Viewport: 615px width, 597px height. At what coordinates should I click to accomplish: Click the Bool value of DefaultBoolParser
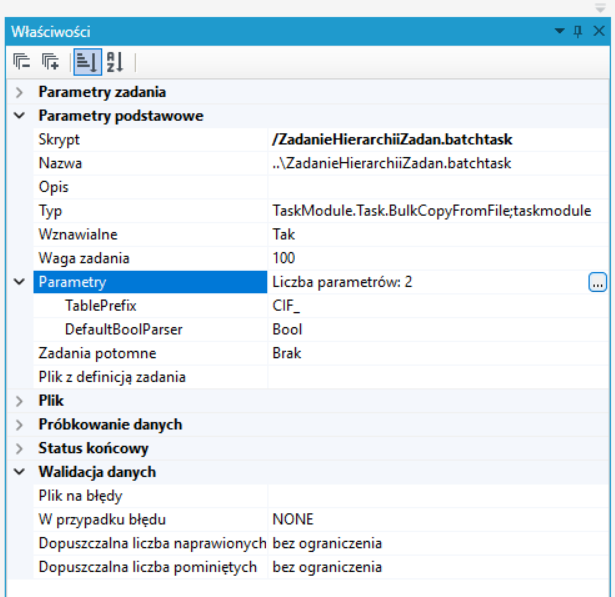point(287,329)
